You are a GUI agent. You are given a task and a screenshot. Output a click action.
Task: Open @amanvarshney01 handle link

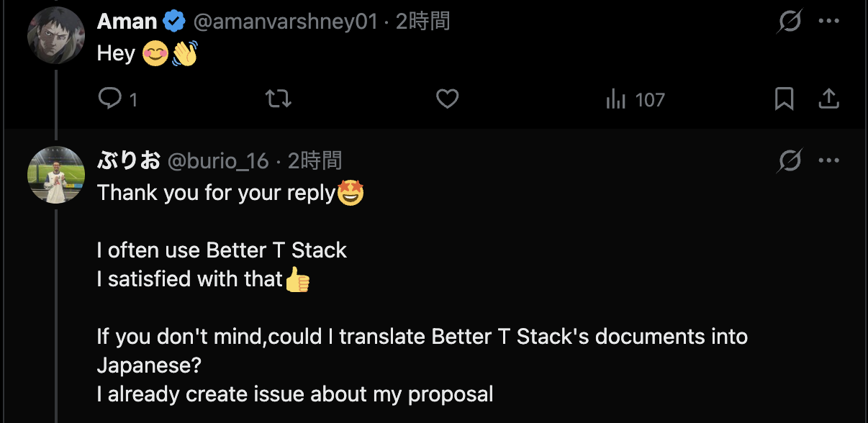point(285,22)
